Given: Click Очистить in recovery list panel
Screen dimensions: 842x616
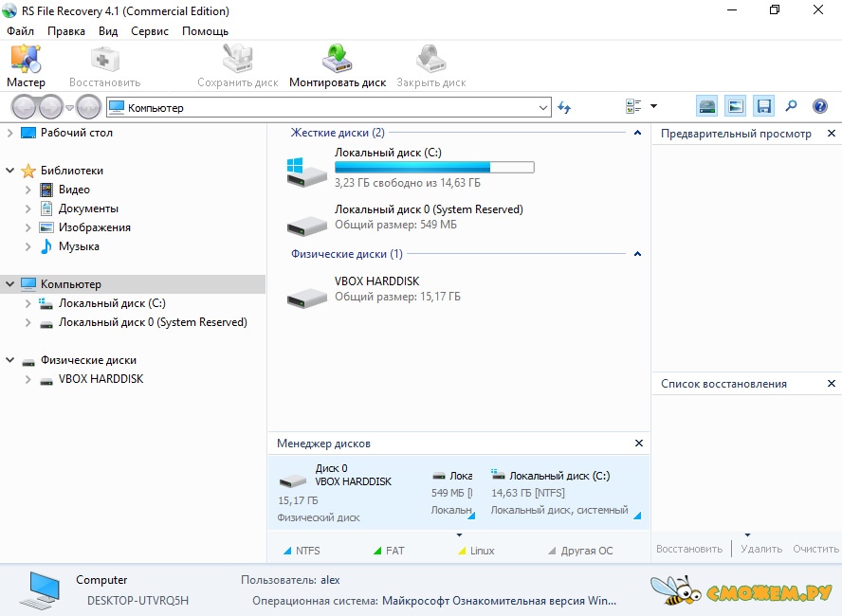Looking at the screenshot, I should pos(815,549).
